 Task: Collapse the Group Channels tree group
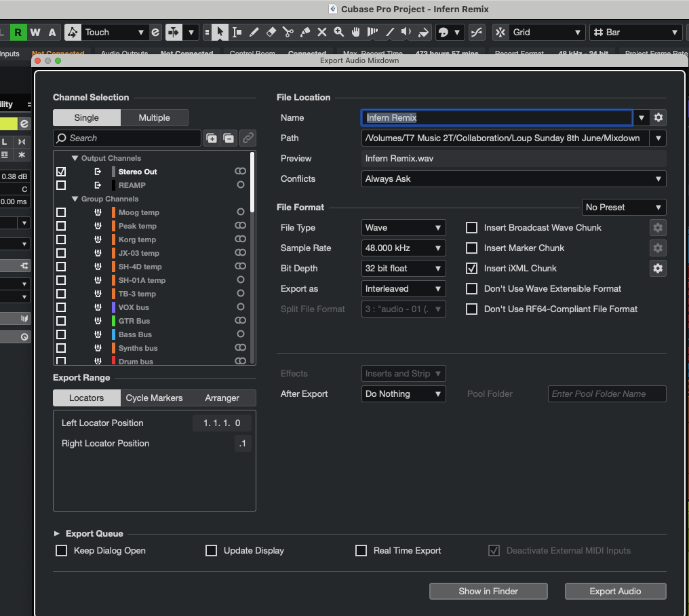click(75, 199)
